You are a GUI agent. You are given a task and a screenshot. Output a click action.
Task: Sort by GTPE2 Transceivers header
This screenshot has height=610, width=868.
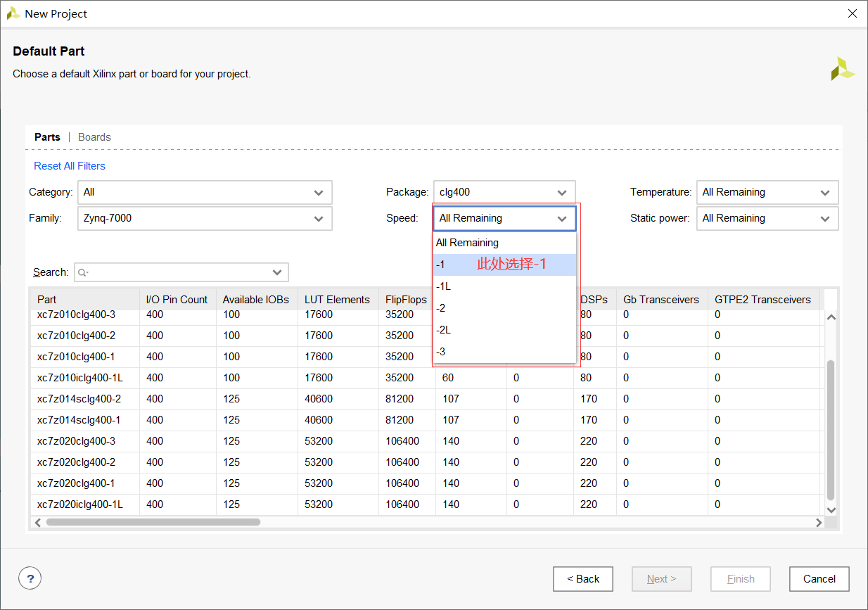coord(763,300)
